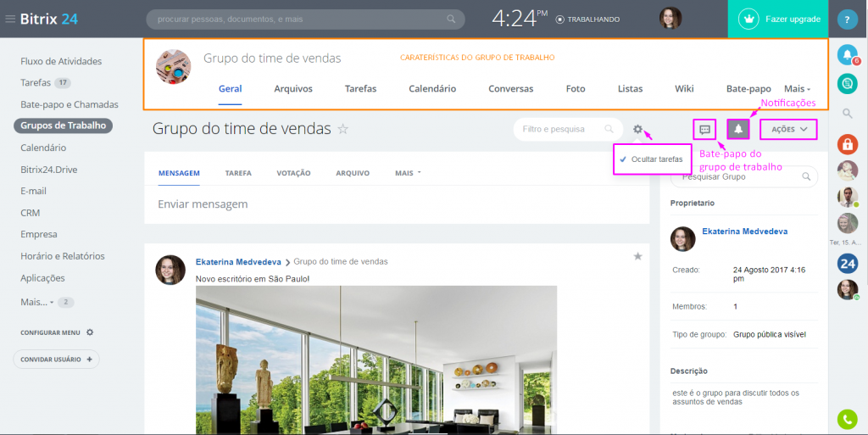Click the Enviar mensagem text area
Viewport: 868px width, 435px height.
point(397,204)
